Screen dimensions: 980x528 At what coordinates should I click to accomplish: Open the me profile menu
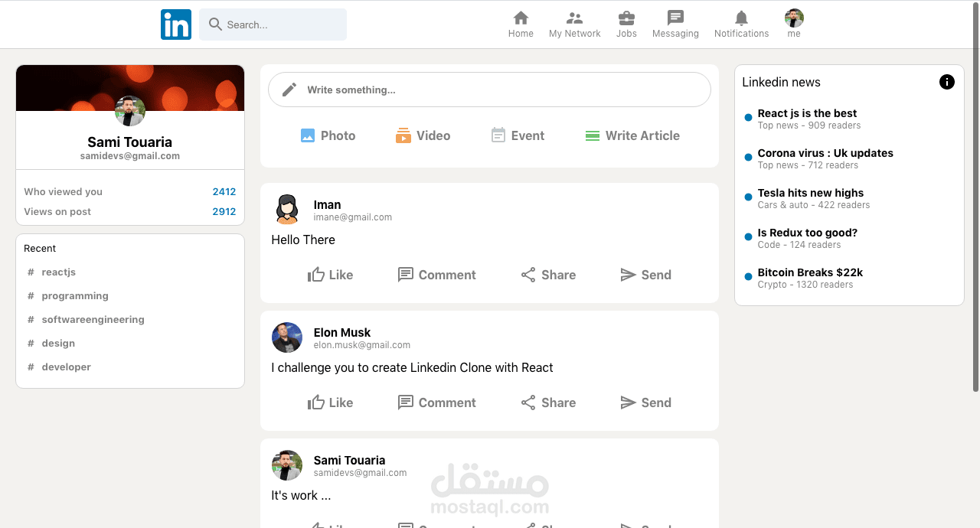[x=794, y=24]
